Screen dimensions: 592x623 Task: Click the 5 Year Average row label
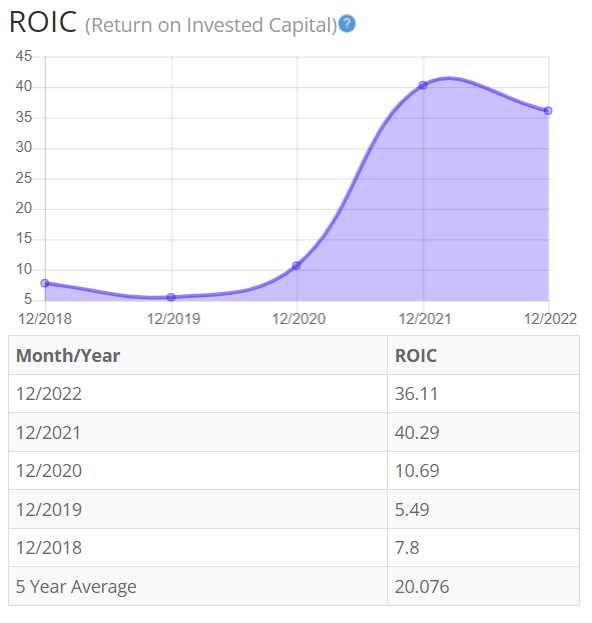pos(76,587)
